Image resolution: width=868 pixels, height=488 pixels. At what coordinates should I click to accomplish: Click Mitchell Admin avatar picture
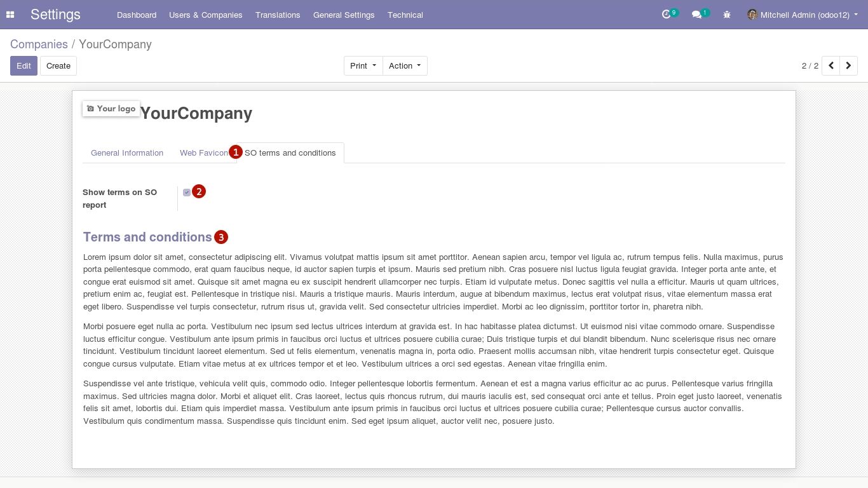pos(752,15)
